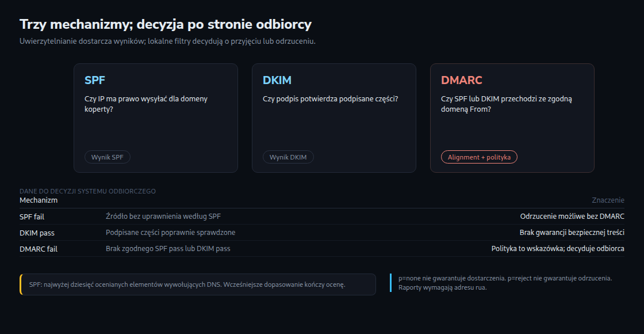The width and height of the screenshot is (644, 334).
Task: Click the 'Mechanizm' column header
Action: pyautogui.click(x=39, y=200)
